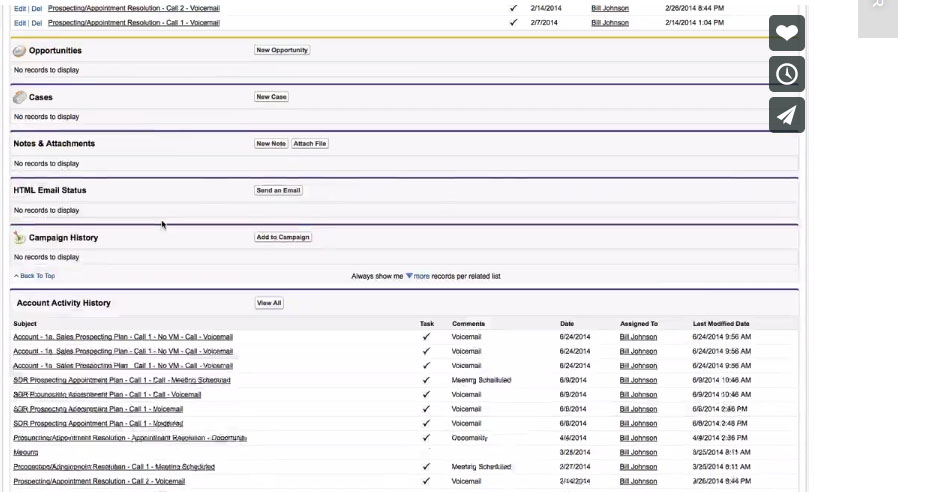Click the Opportunities section icon
The width and height of the screenshot is (949, 492).
click(x=19, y=51)
